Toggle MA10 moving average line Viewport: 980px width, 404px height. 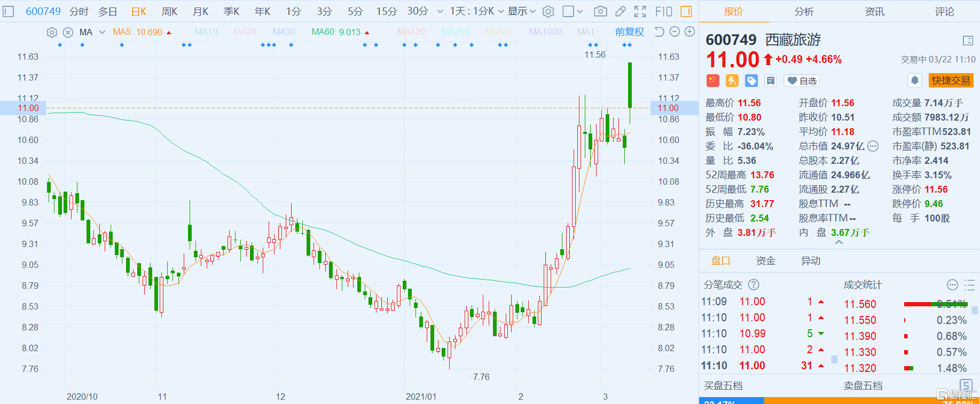pos(207,32)
